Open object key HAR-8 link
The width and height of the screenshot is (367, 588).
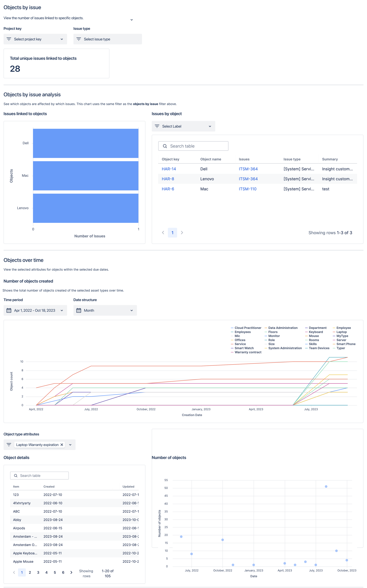point(168,179)
